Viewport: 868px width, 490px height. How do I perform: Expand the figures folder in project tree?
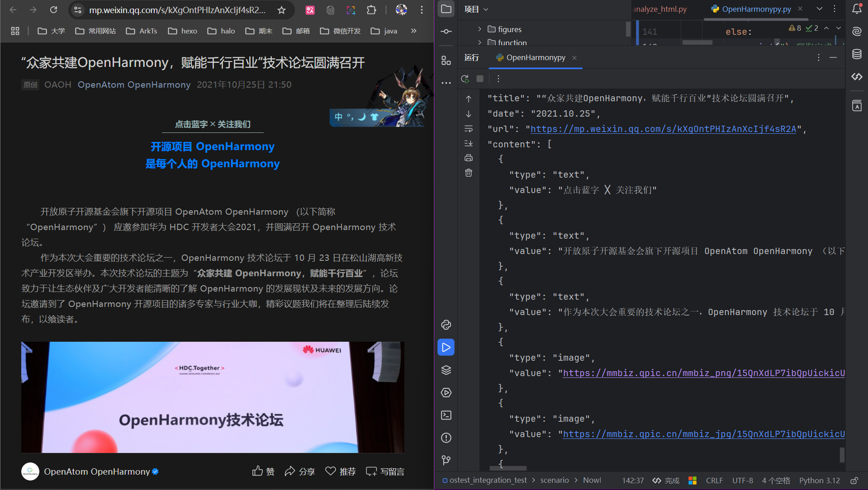[479, 29]
